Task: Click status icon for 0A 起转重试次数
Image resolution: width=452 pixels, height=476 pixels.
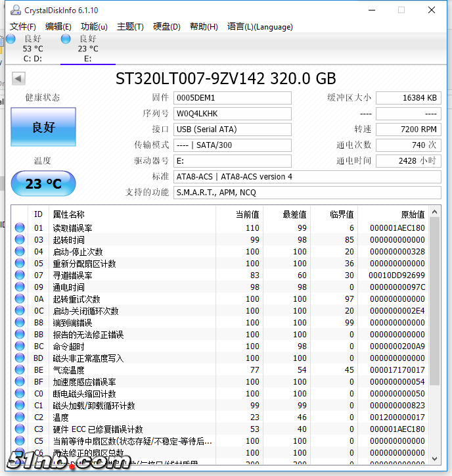Action: click(x=20, y=298)
